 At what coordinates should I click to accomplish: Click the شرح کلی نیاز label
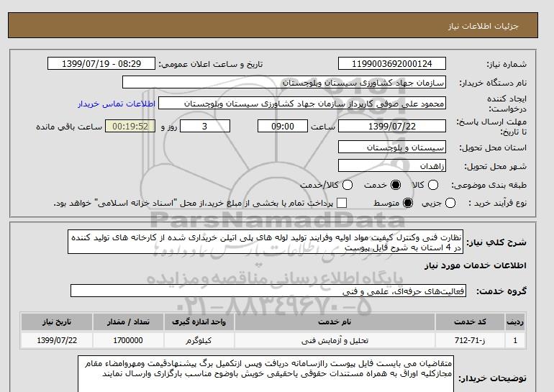[496, 242]
